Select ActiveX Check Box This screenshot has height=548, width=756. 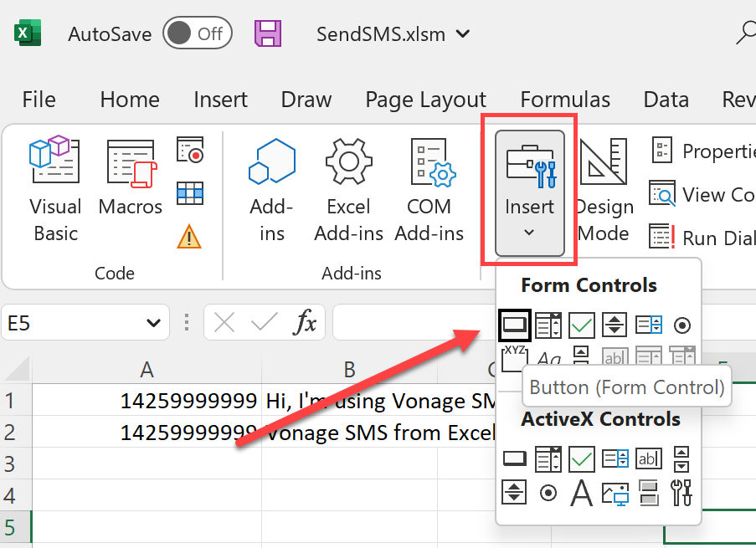[582, 458]
